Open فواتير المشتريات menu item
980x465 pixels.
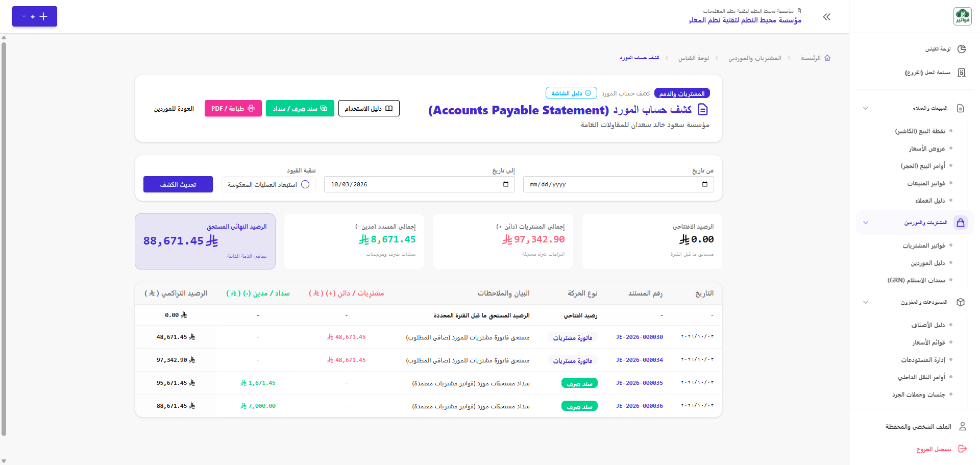click(x=924, y=246)
